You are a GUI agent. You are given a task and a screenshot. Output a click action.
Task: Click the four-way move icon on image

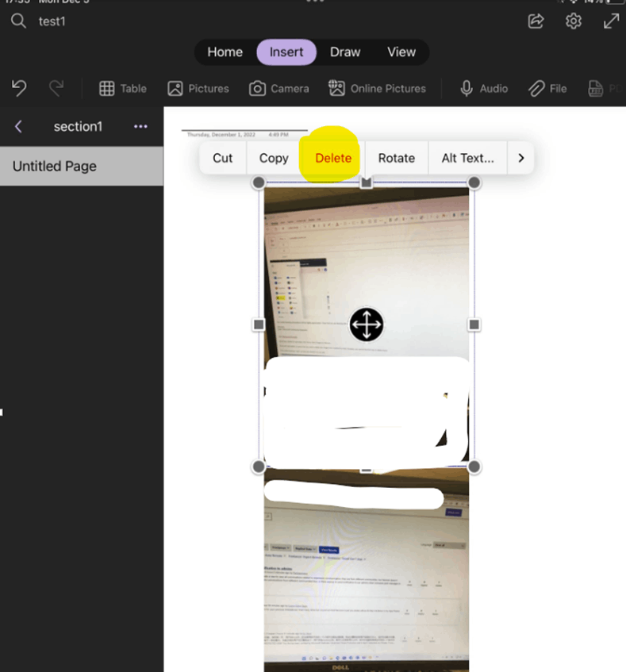pos(367,324)
